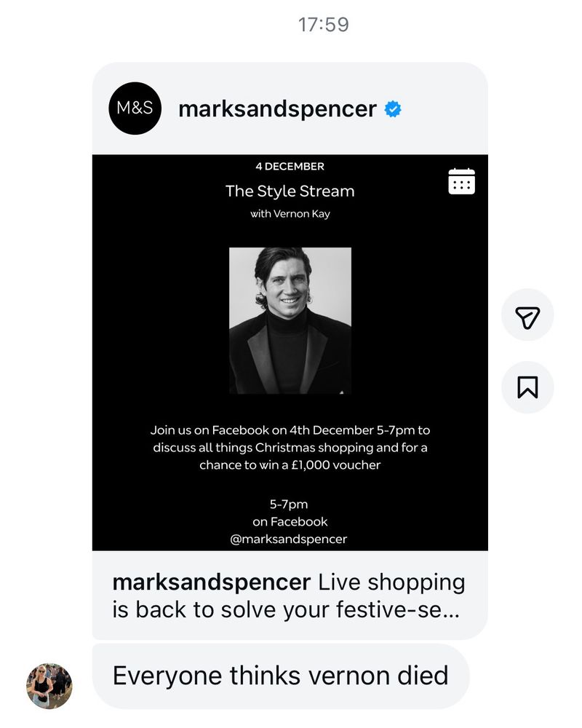Click the "Join us on Facebook" line
This screenshot has height=728, width=582.
(x=290, y=430)
